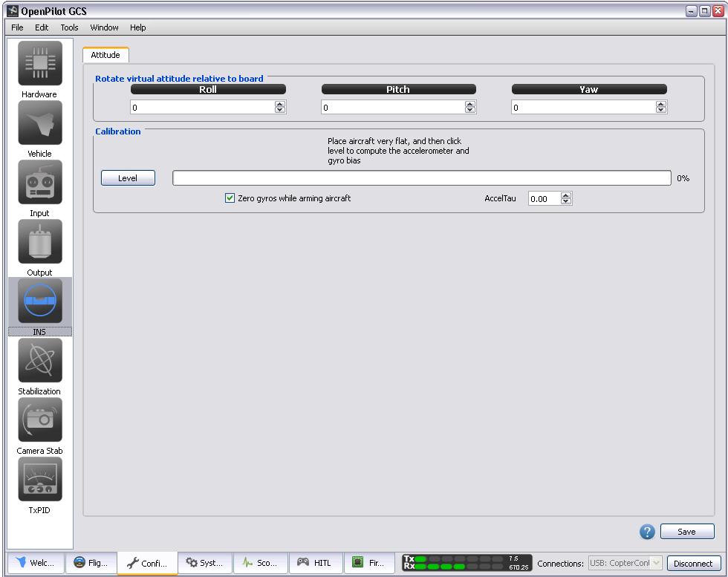Switch to the Scopes mode tab

coord(261,563)
